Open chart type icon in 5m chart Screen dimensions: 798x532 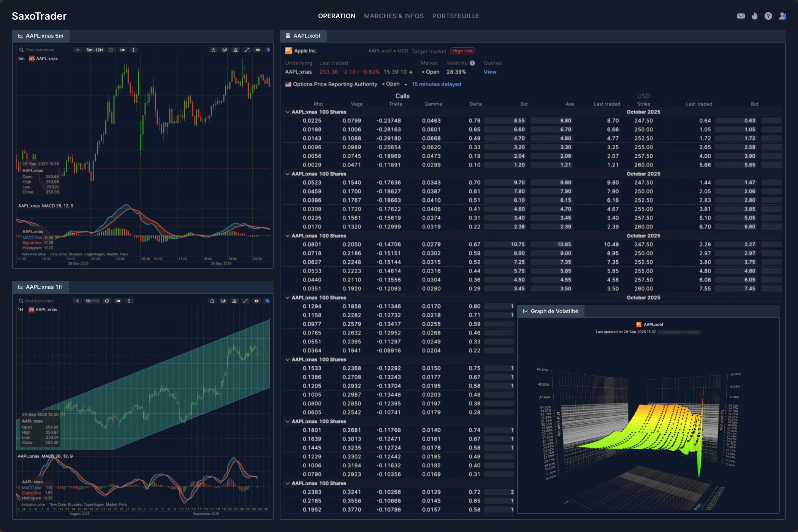click(x=225, y=50)
